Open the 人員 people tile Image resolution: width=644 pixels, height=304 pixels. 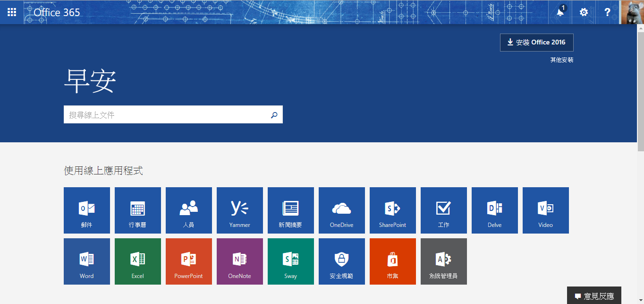[189, 210]
